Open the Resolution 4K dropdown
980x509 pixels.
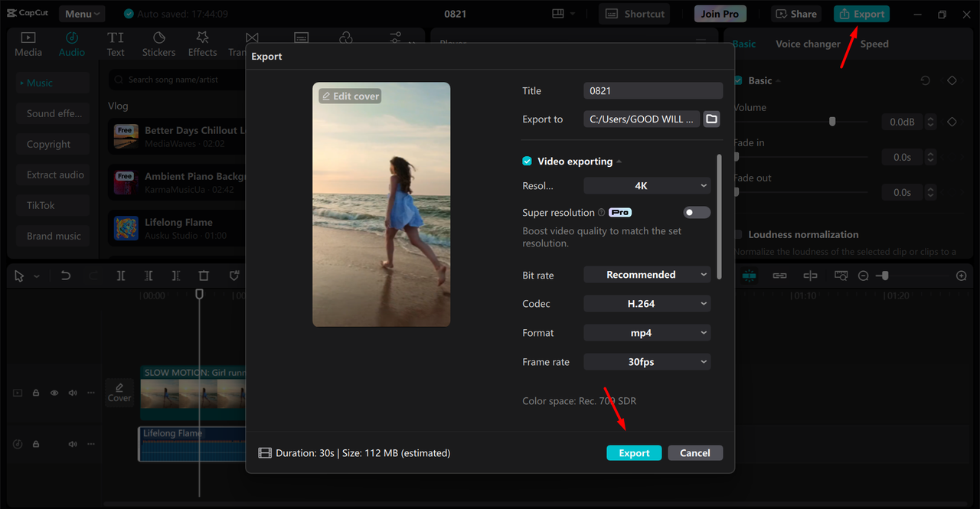647,185
